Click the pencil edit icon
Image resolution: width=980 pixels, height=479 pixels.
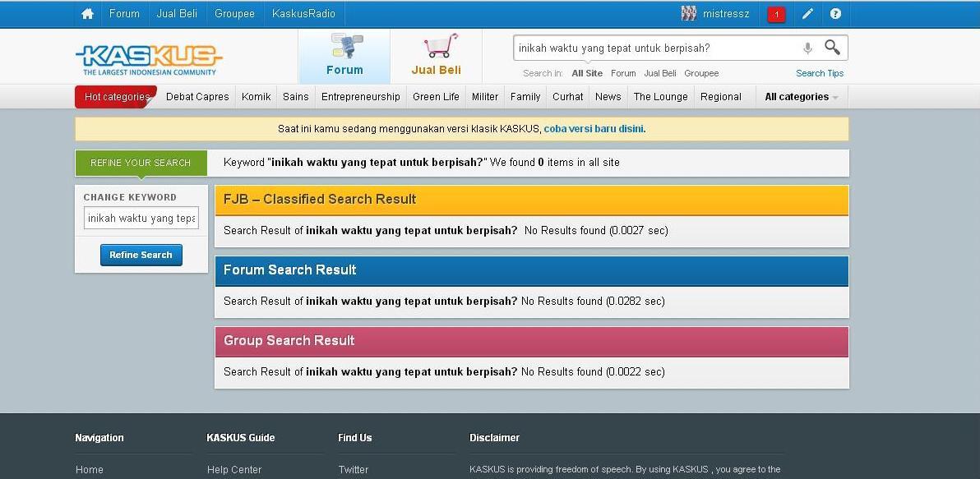(x=807, y=14)
